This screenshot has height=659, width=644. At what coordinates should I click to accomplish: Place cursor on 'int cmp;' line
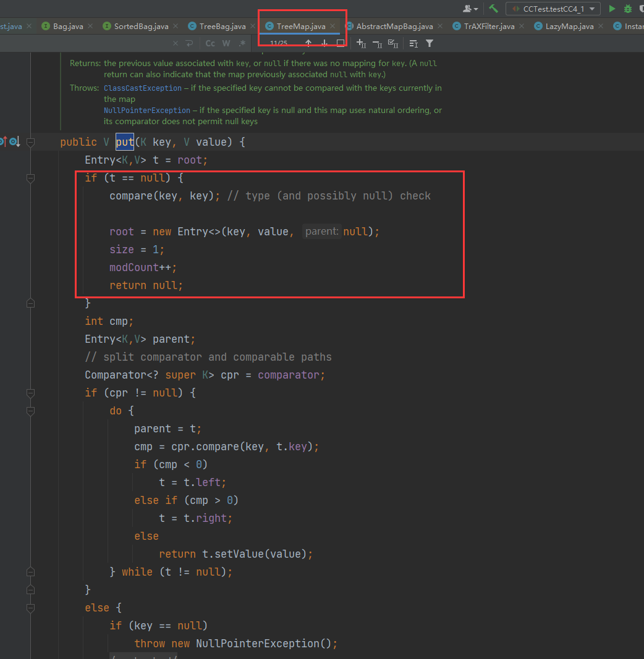(x=109, y=321)
